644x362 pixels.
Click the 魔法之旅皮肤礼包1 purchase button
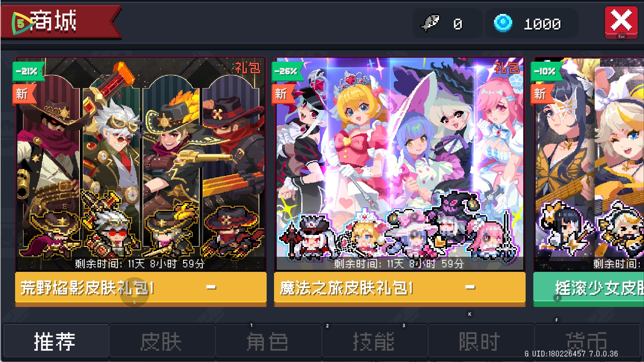[400, 288]
